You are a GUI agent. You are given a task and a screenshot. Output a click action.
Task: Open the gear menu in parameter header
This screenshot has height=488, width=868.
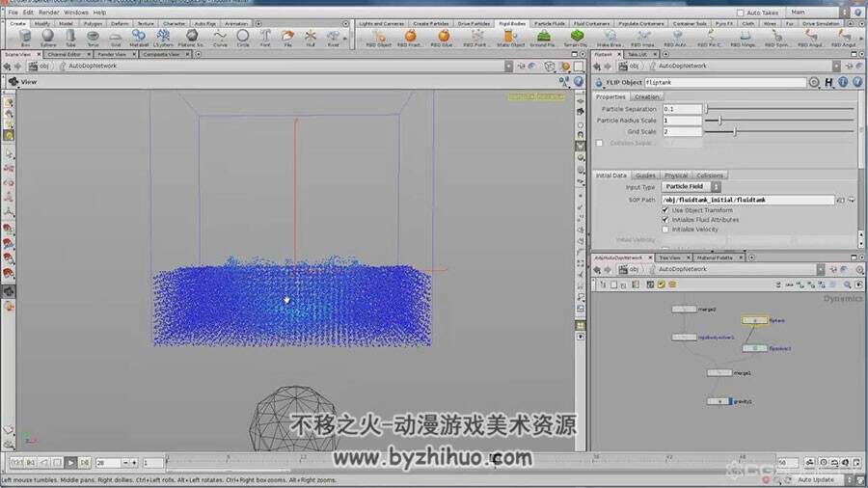pyautogui.click(x=814, y=82)
